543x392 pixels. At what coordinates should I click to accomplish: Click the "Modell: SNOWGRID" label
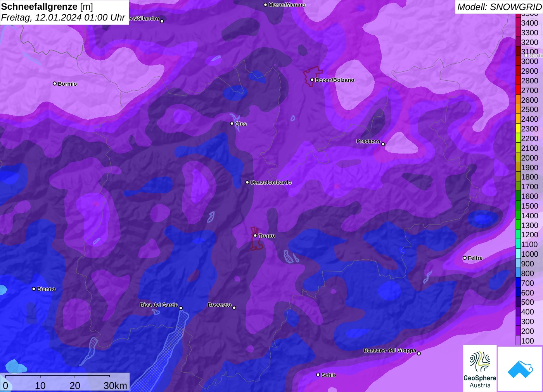point(499,7)
